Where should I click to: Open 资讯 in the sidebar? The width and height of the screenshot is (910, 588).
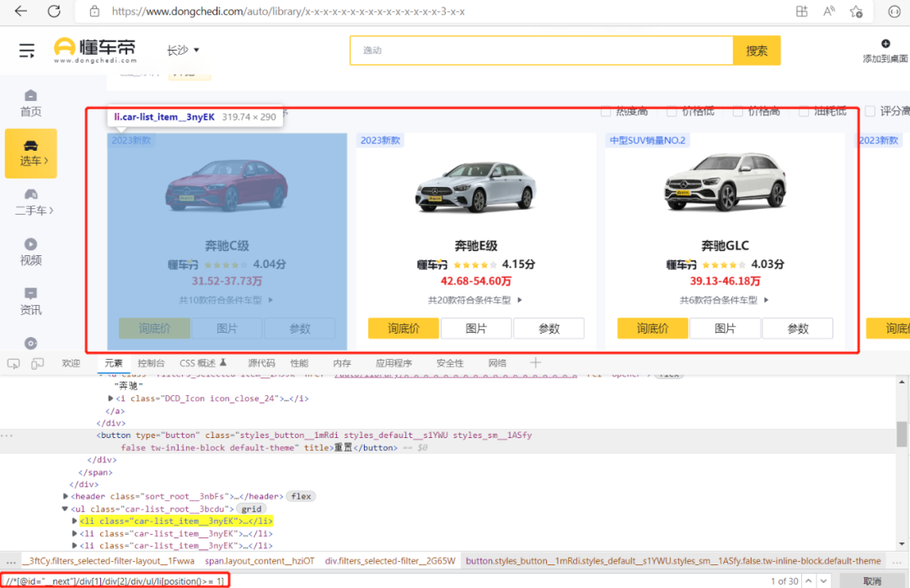coord(31,302)
